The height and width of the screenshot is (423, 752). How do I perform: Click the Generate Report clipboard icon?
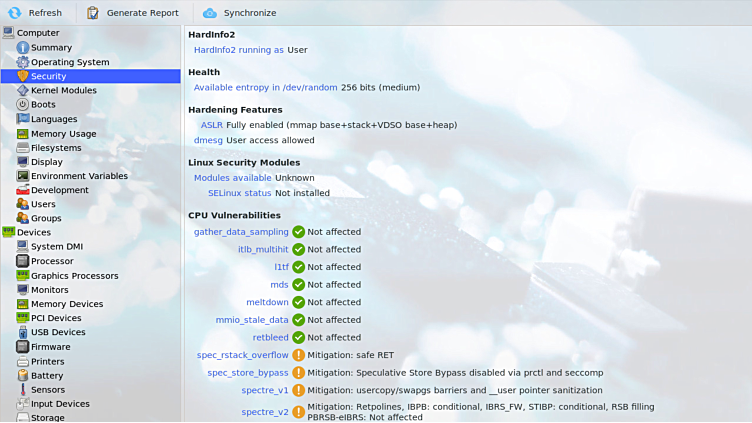(93, 13)
